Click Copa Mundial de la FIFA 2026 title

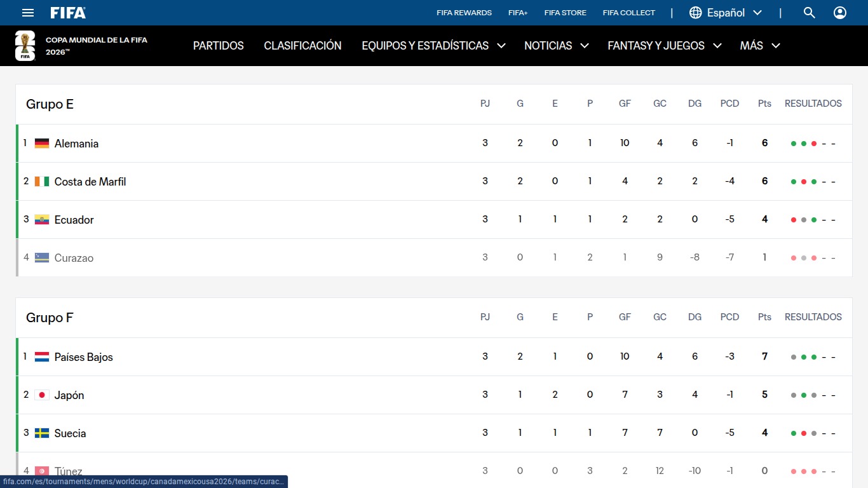click(97, 46)
